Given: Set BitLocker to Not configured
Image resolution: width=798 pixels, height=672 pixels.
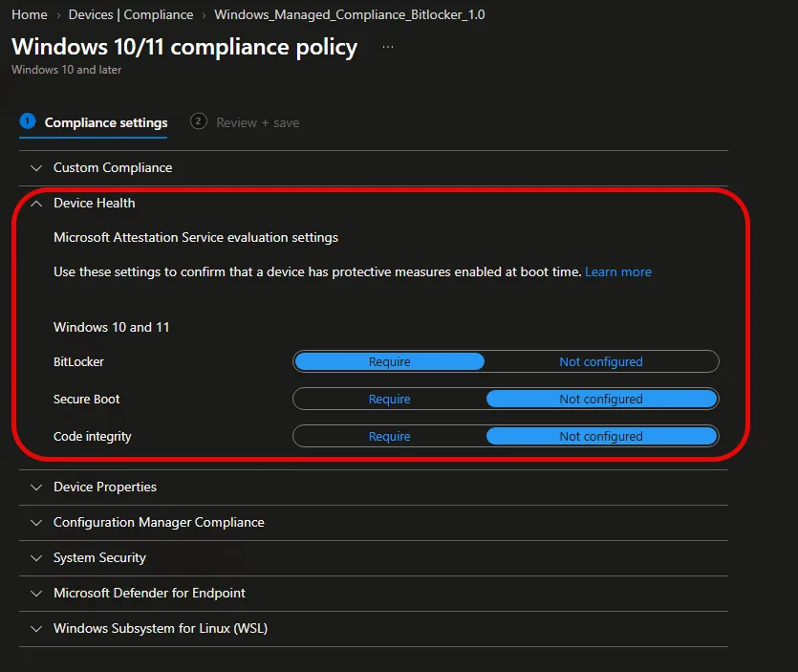Looking at the screenshot, I should pyautogui.click(x=601, y=362).
